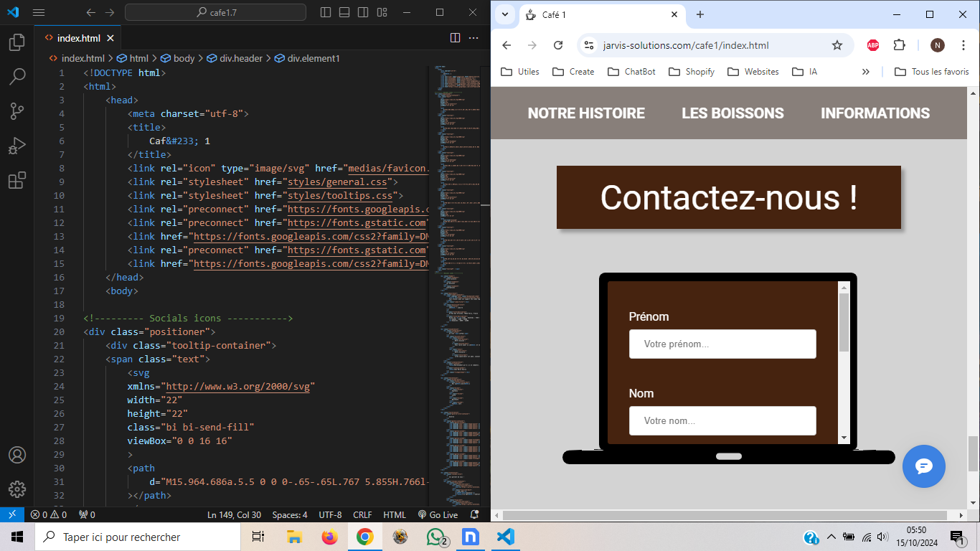This screenshot has width=980, height=551.
Task: Open the Search view in activity bar
Action: [x=17, y=76]
